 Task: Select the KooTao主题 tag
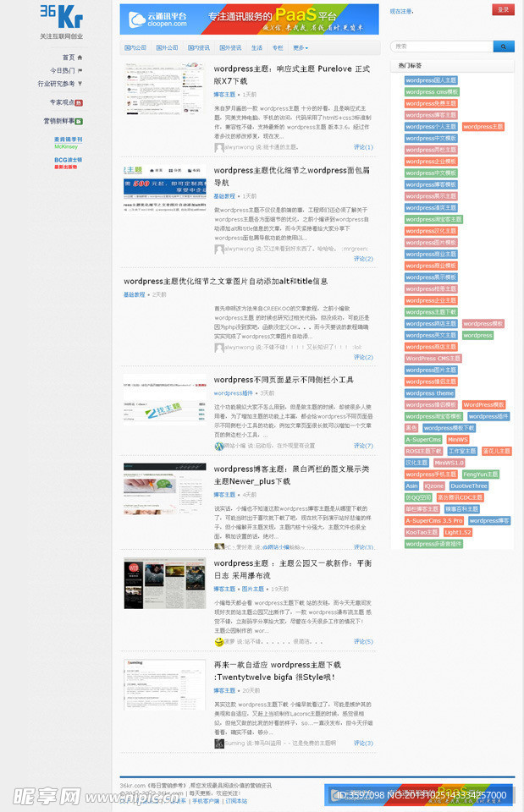(x=422, y=532)
